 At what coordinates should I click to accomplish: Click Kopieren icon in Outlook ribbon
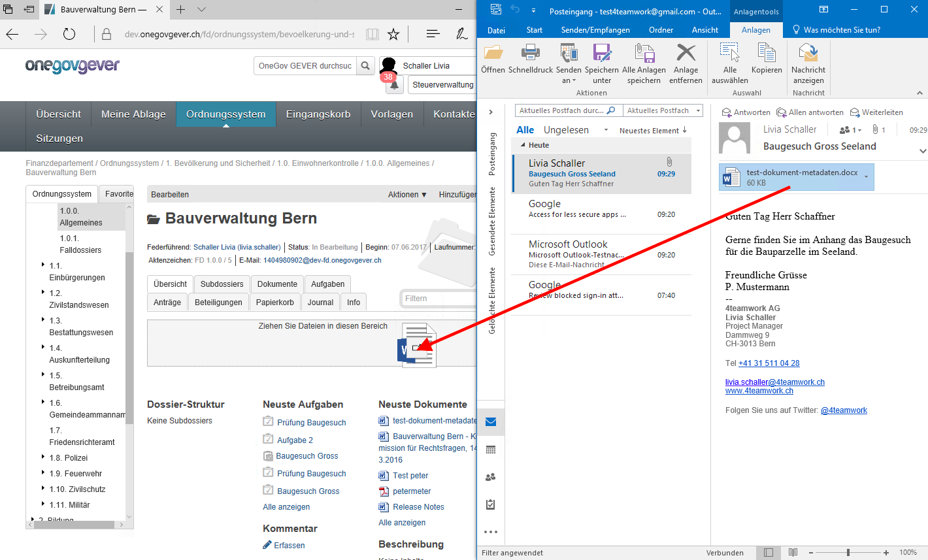[x=767, y=53]
